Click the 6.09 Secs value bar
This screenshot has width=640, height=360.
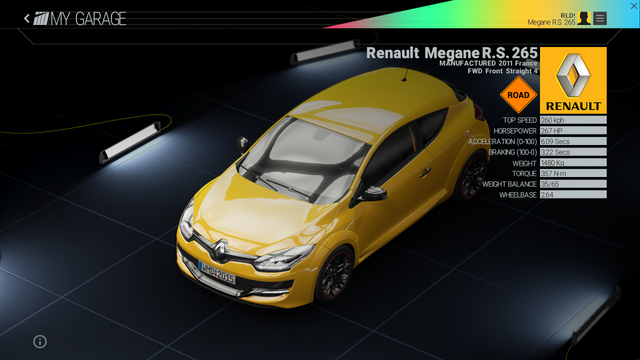click(573, 141)
